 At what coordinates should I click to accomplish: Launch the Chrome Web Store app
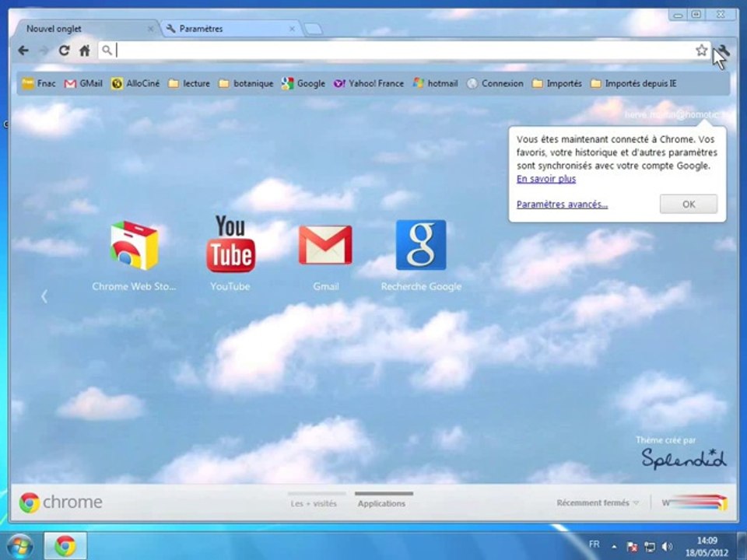point(134,256)
